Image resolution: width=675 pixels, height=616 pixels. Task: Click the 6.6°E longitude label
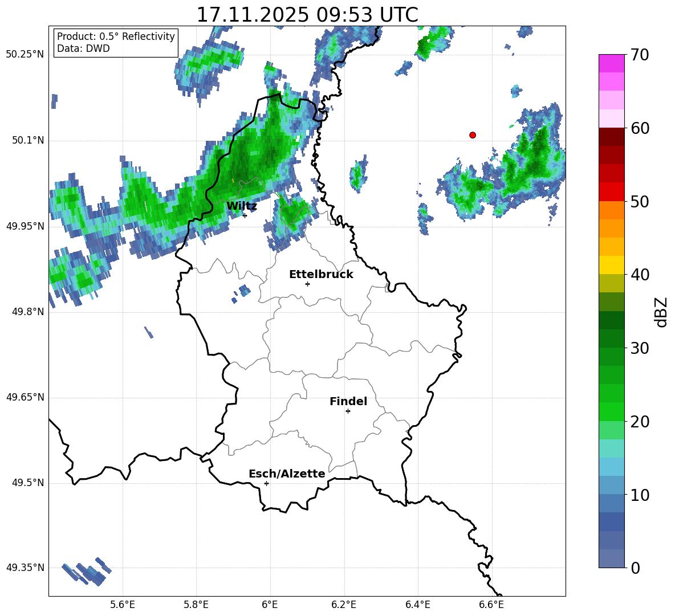(x=491, y=605)
